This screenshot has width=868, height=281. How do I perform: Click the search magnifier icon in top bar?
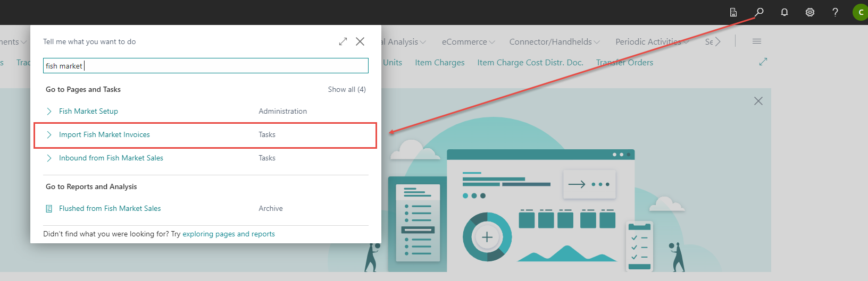coord(759,12)
